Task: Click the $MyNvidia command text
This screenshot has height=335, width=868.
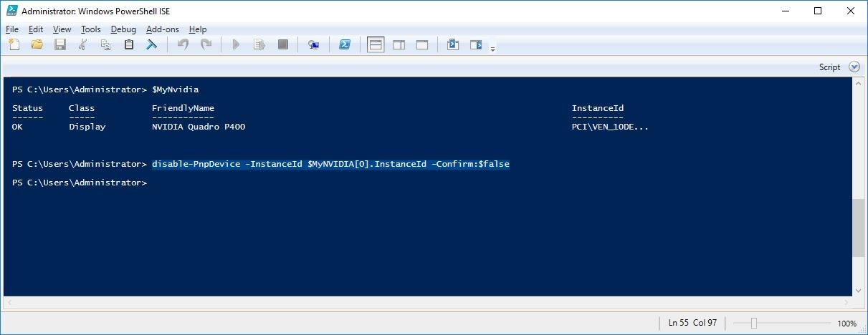Action: click(x=175, y=89)
